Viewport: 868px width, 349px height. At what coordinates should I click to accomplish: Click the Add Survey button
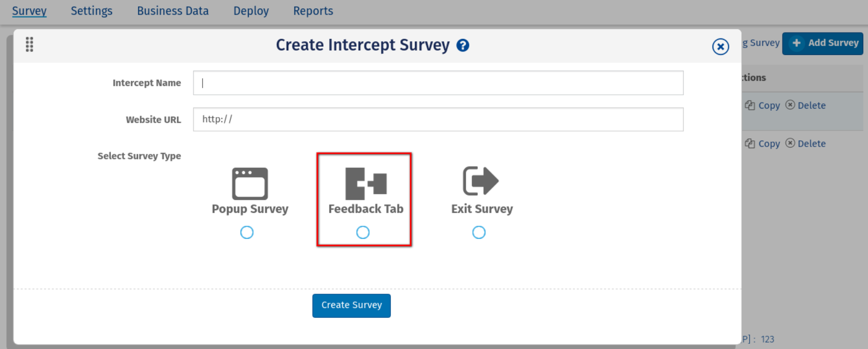click(x=823, y=43)
